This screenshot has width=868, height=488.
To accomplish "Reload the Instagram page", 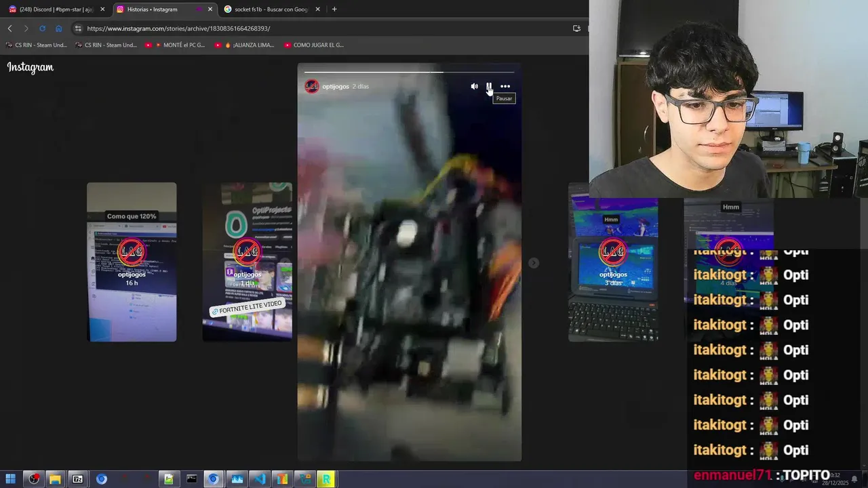I will click(42, 28).
